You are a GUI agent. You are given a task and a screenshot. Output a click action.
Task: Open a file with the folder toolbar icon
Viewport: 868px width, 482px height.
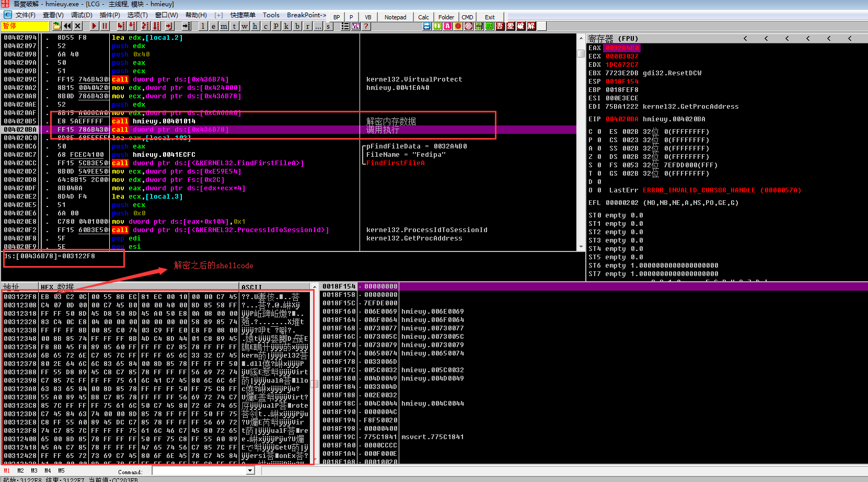point(57,26)
